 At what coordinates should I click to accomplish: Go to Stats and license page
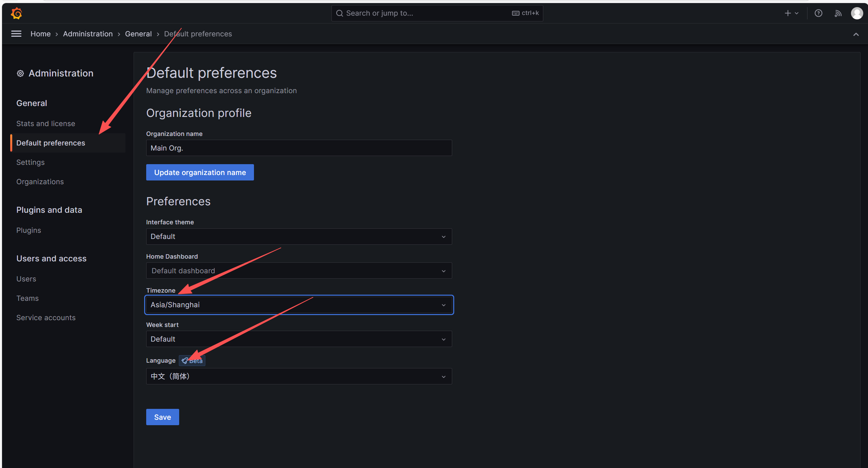pos(46,124)
